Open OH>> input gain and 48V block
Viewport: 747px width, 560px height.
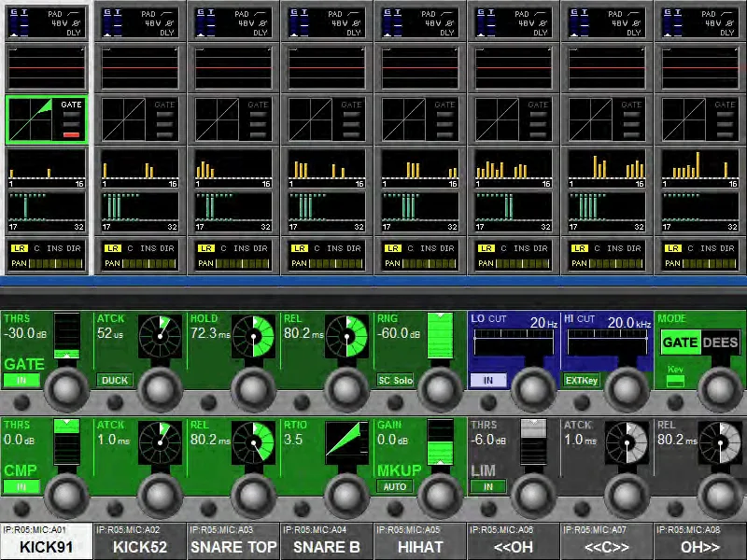pyautogui.click(x=699, y=21)
